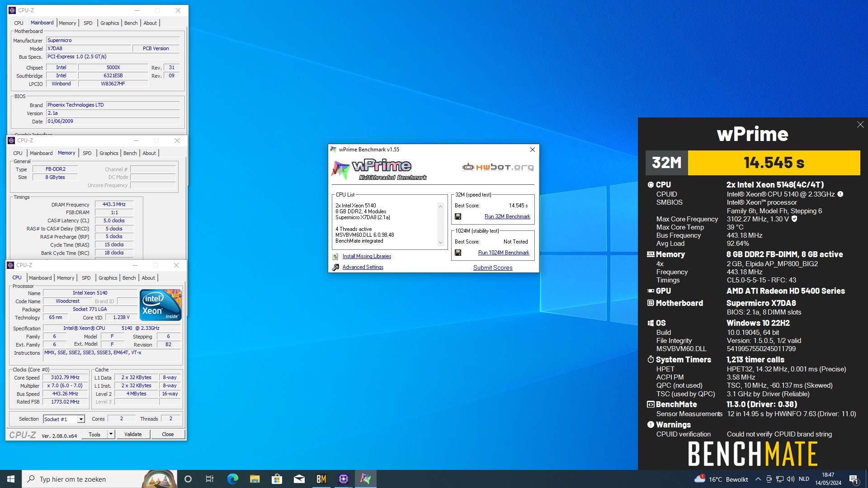Screen dimensions: 868x488
Task: Click the DRAM Frequency value 443.3 MHz
Action: (114, 204)
